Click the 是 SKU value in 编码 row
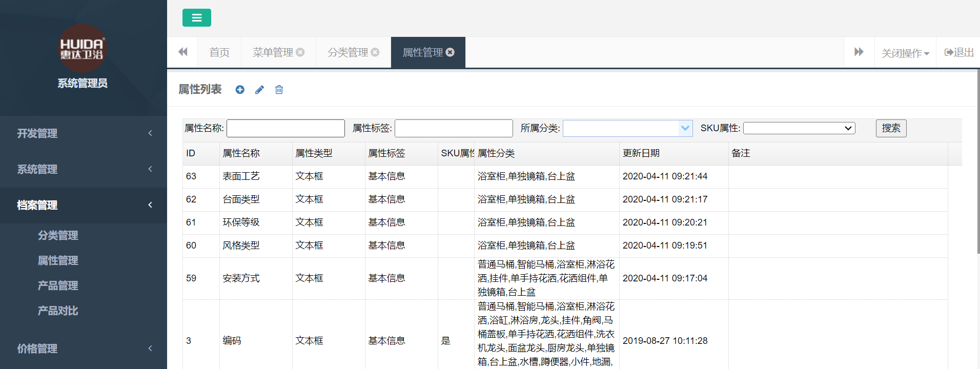This screenshot has height=369, width=980. pos(445,341)
